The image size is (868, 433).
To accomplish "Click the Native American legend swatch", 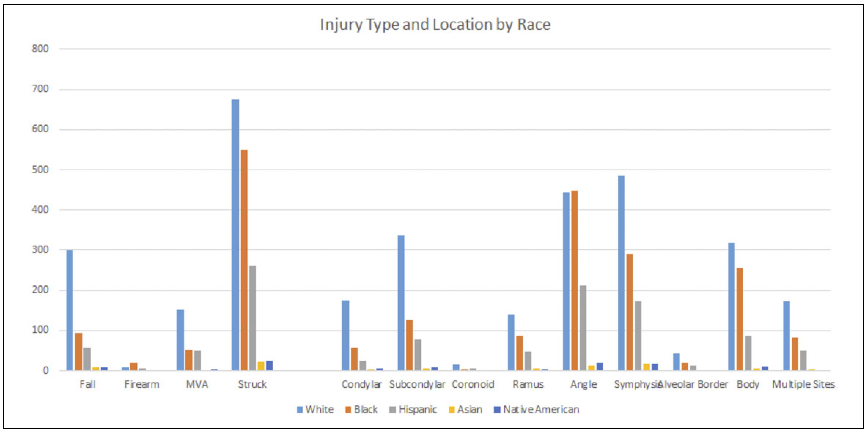I will 497,410.
